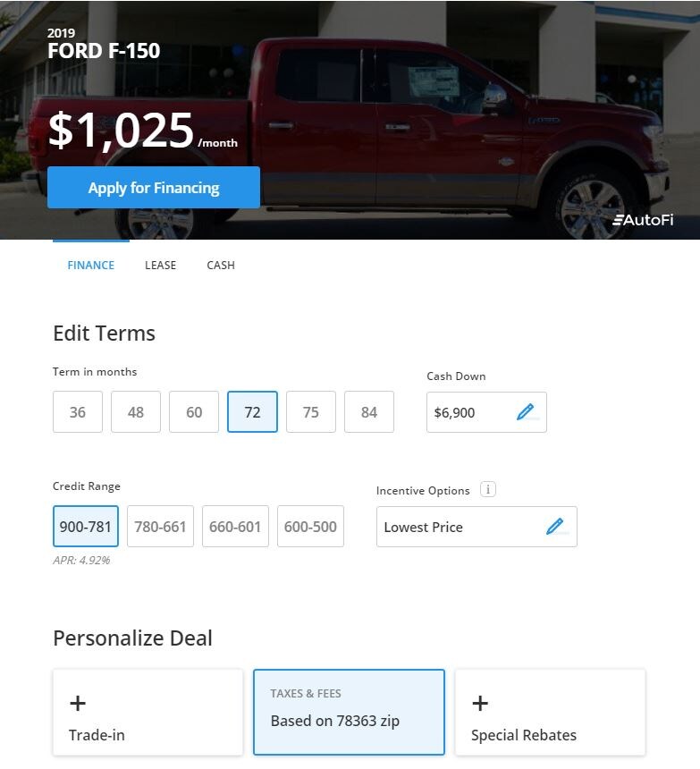Select the 72 month term
This screenshot has height=769, width=700.
(252, 412)
